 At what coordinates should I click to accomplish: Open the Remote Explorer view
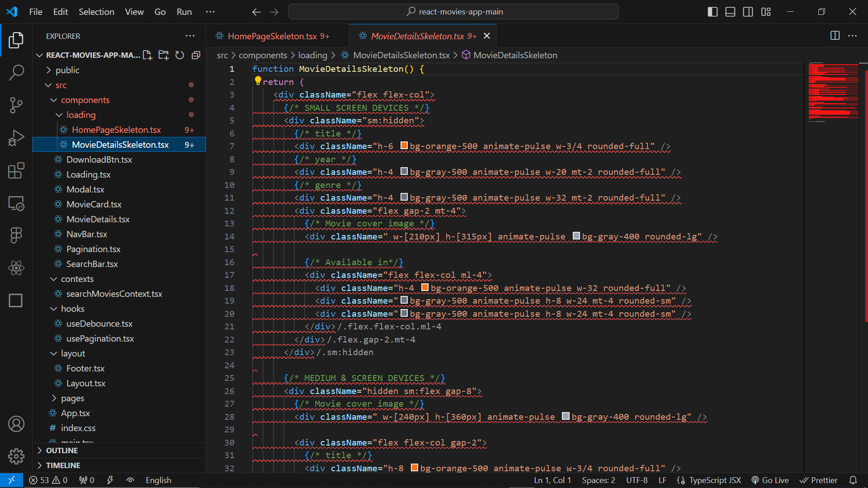(16, 204)
